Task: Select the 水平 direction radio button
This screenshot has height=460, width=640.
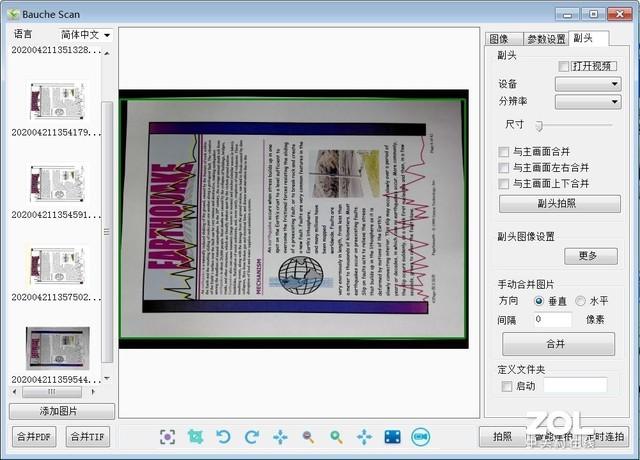Action: tap(580, 301)
